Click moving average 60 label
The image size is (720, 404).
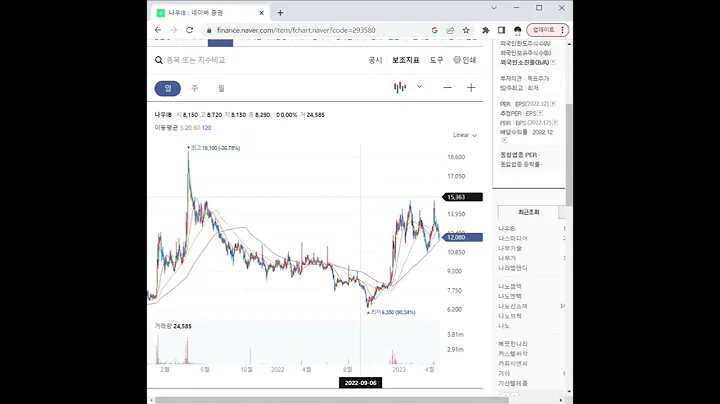click(197, 128)
